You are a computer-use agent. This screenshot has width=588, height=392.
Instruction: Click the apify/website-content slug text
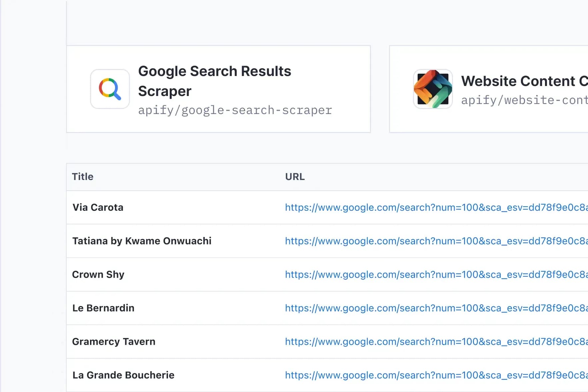point(524,100)
